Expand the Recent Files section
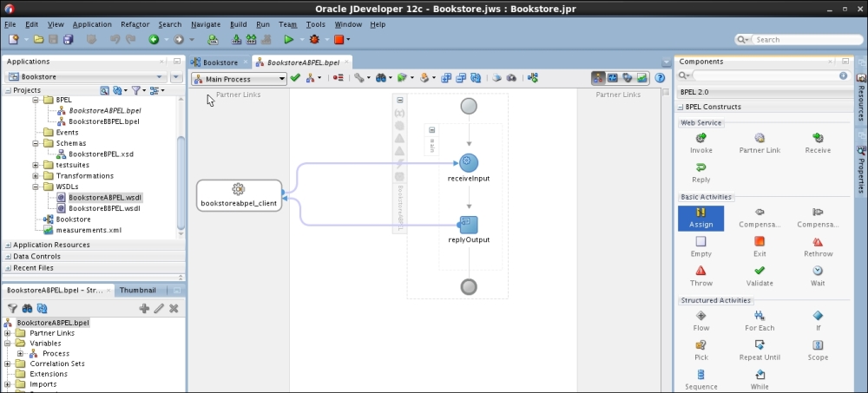 tap(9, 268)
